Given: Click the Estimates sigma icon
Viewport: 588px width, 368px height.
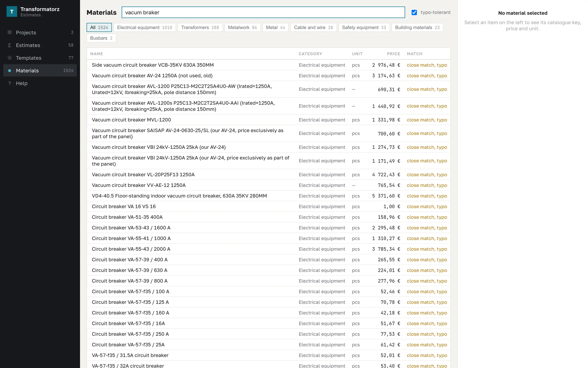Looking at the screenshot, I should (10, 45).
